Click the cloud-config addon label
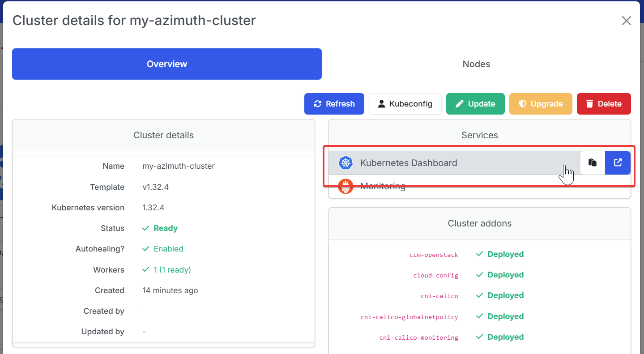The image size is (644, 354). tap(436, 275)
